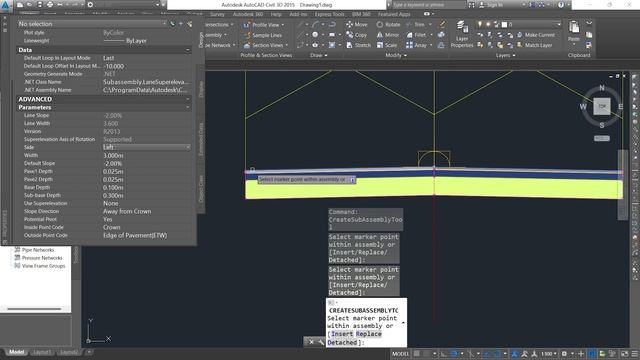Click the TOP face of the ViewCube
Screen dimensions: 640x360
pos(602,106)
